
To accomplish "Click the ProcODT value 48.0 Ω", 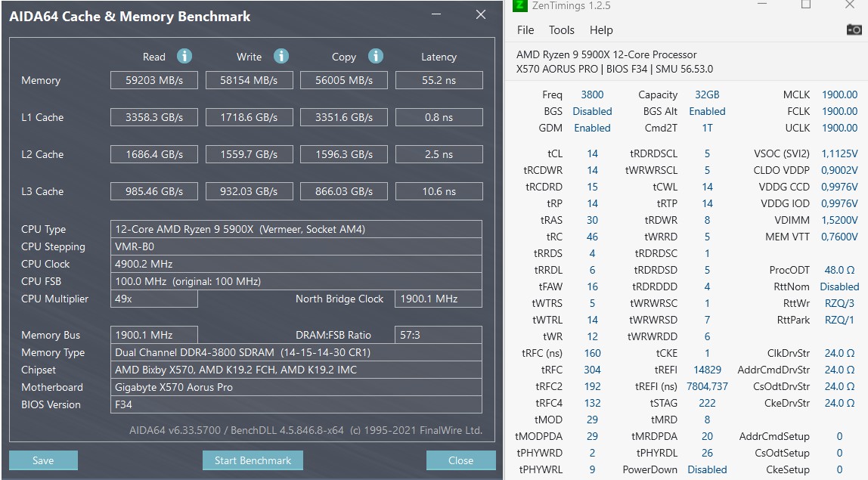I will pyautogui.click(x=839, y=270).
